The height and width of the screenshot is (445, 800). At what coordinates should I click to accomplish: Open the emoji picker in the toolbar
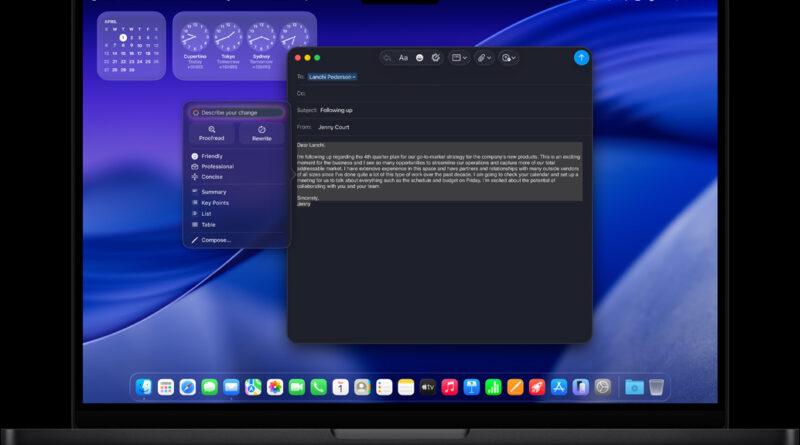coord(419,58)
